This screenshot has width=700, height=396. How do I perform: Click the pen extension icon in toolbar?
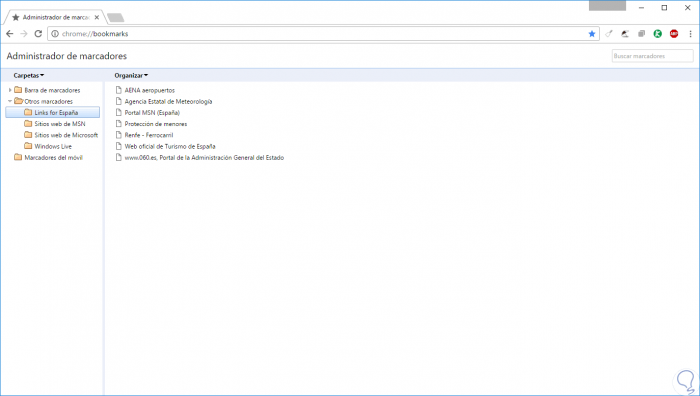(x=608, y=34)
